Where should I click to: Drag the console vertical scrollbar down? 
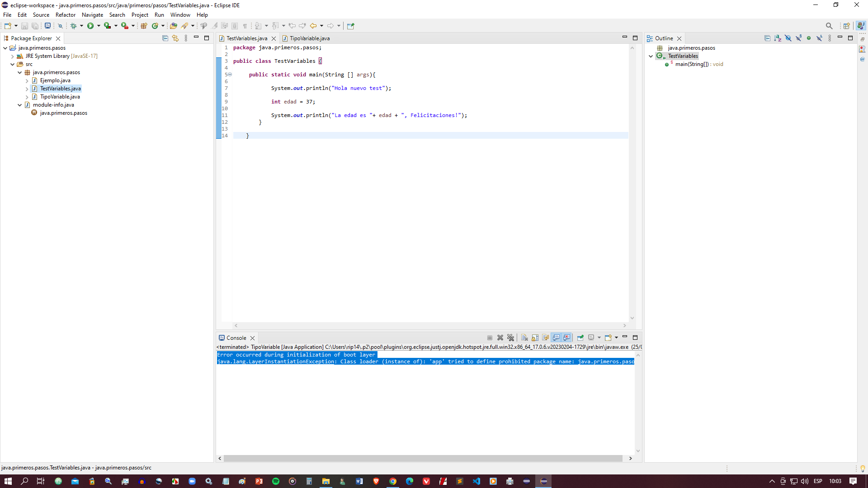tap(638, 450)
